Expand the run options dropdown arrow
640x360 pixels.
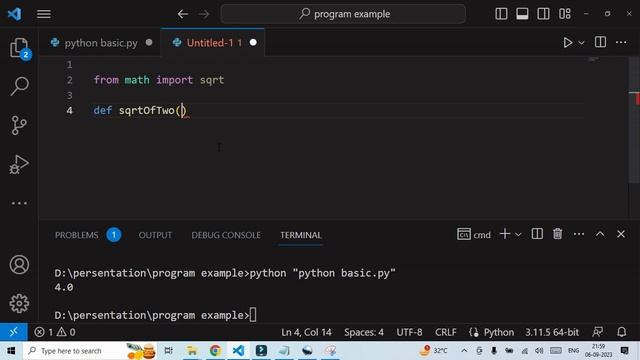(x=581, y=42)
